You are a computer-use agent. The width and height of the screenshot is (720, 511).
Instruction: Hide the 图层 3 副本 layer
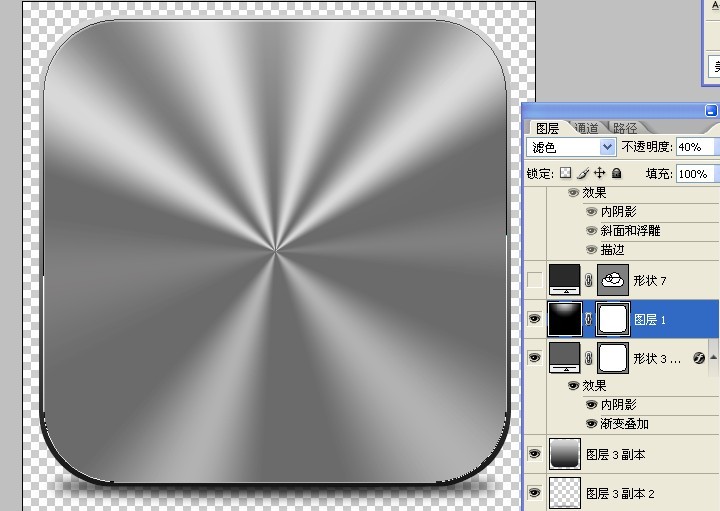pyautogui.click(x=534, y=454)
